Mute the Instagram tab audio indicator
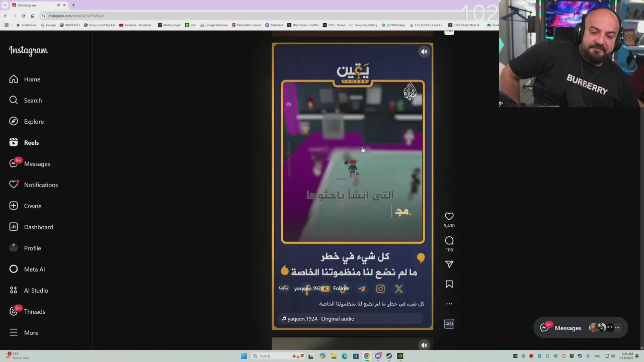Image resolution: width=644 pixels, height=362 pixels. pyautogui.click(x=58, y=5)
